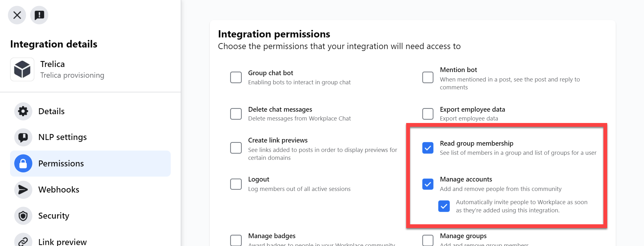Viewport: 644px width, 246px height.
Task: Uncheck automatically invite people to Workplace
Action: click(444, 206)
